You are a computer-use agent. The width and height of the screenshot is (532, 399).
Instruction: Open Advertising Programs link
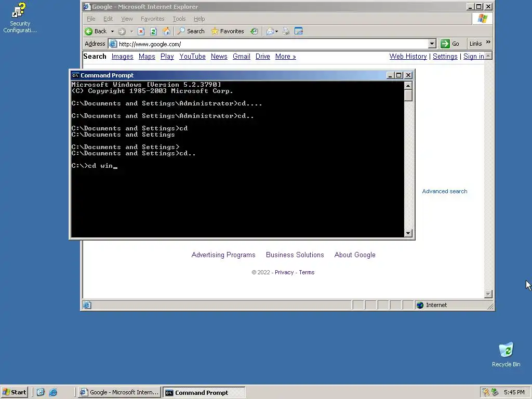223,255
